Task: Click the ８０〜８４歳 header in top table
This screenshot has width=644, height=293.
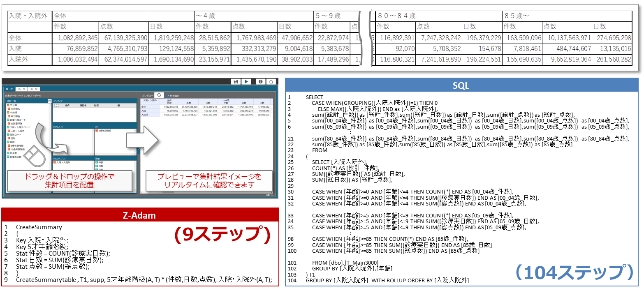Action: [396, 16]
